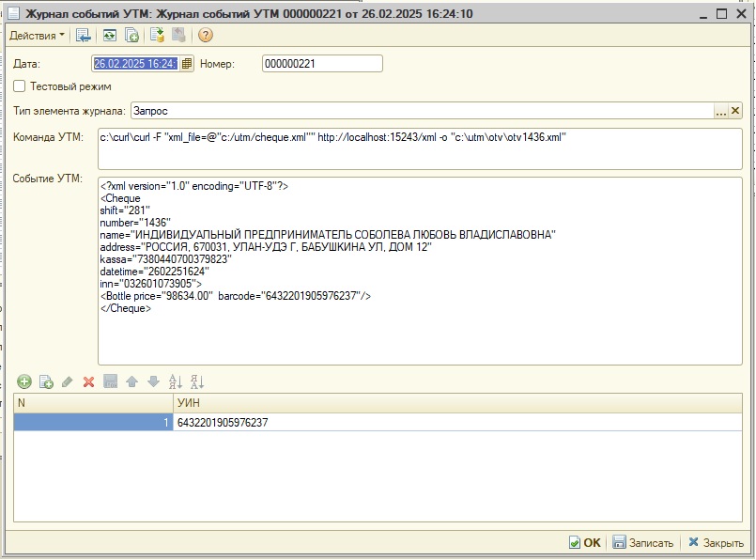This screenshot has height=560, width=756.
Task: Sort table rows ascending
Action: (x=175, y=382)
